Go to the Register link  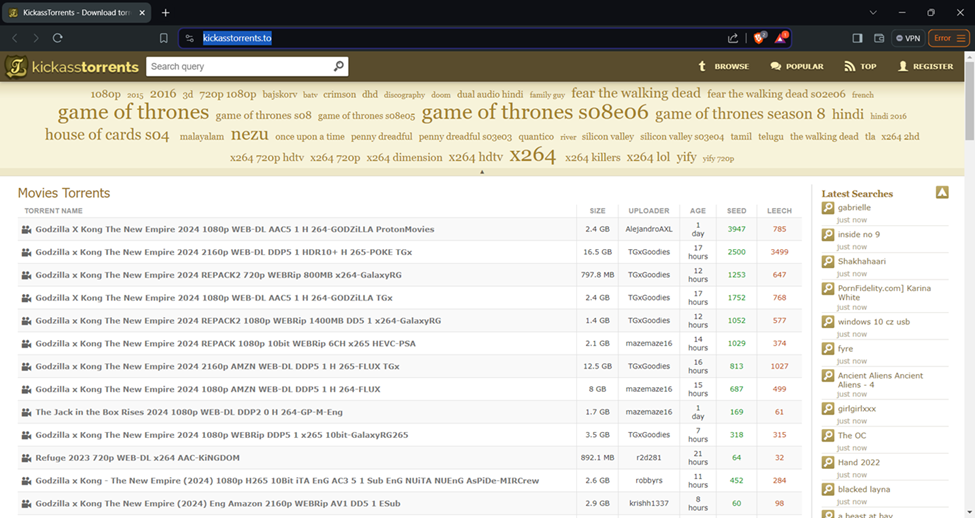[x=925, y=67]
